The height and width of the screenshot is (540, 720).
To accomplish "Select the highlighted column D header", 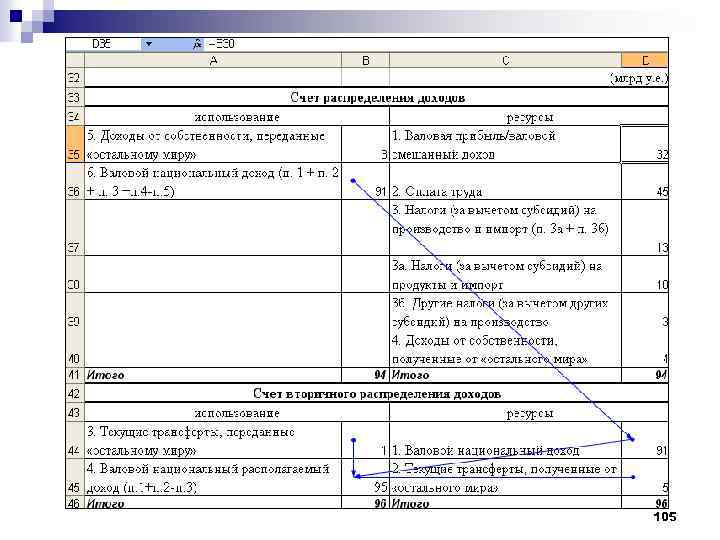I will (645, 60).
